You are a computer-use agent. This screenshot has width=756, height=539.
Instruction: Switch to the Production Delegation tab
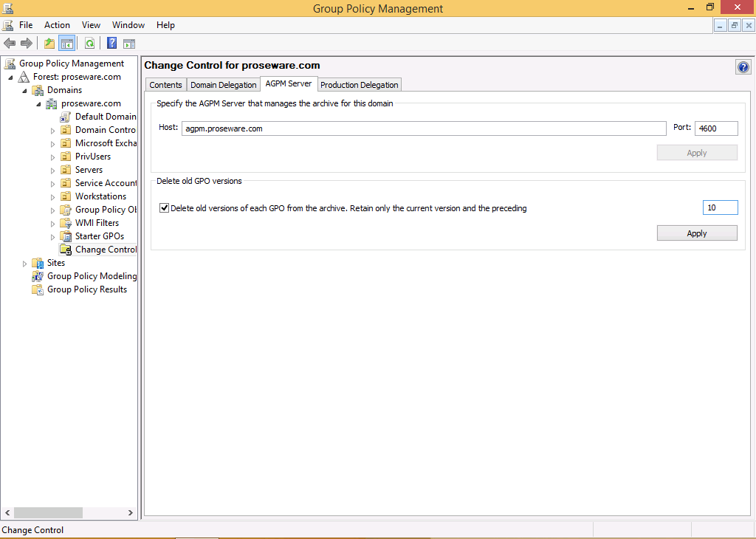360,85
